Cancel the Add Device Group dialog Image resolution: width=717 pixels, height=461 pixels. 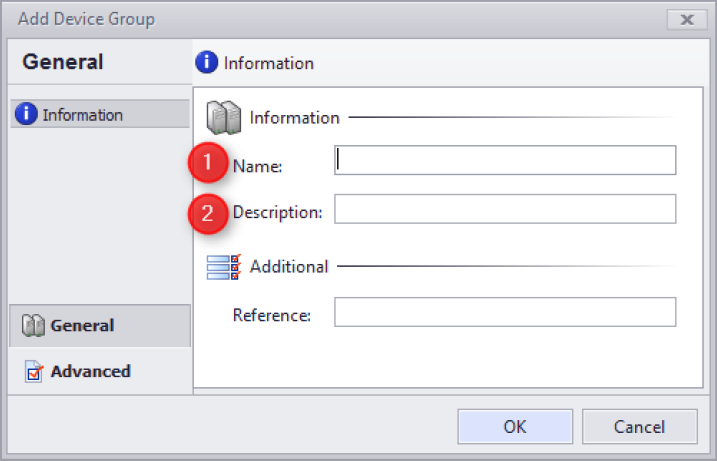639,427
